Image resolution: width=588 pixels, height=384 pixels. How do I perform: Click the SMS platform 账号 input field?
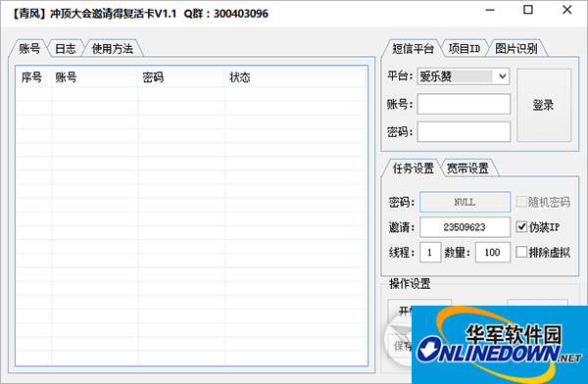[x=464, y=104]
